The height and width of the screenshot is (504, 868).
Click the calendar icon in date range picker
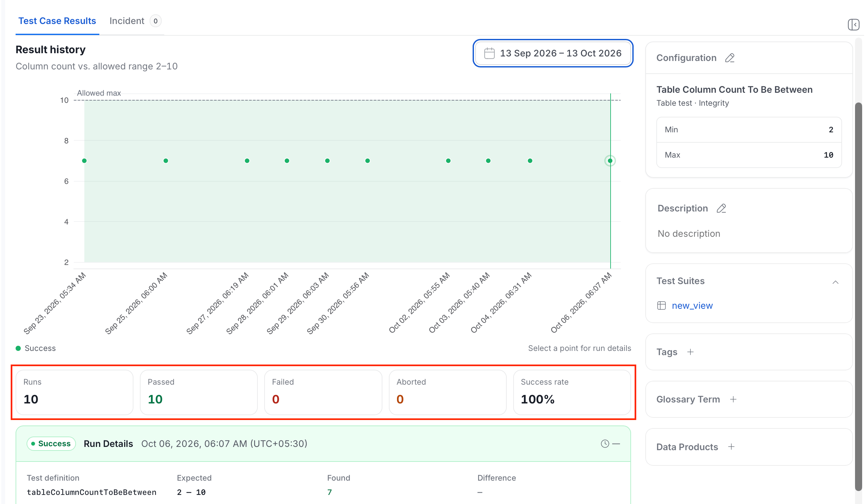click(489, 53)
